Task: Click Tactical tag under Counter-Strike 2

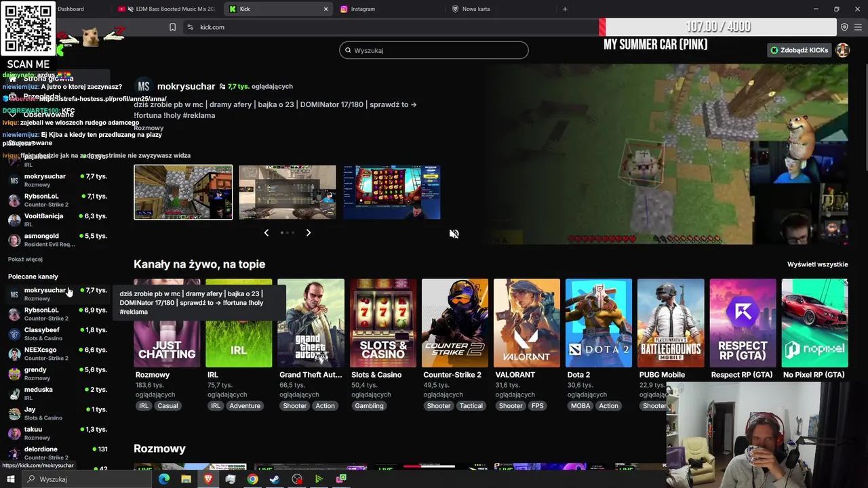Action: click(471, 406)
